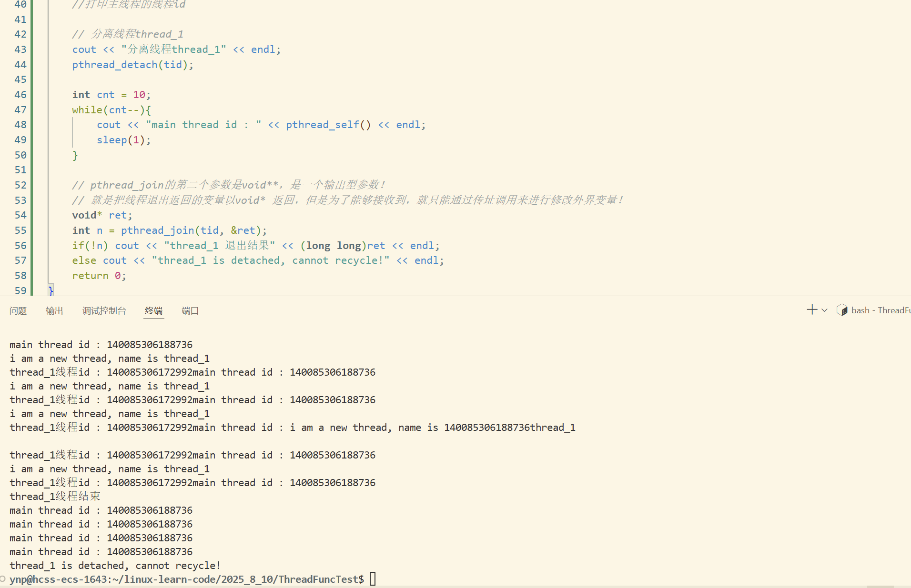Viewport: 911px width, 588px height.
Task: Click the comment about pthread_join on line 52
Action: 228,185
